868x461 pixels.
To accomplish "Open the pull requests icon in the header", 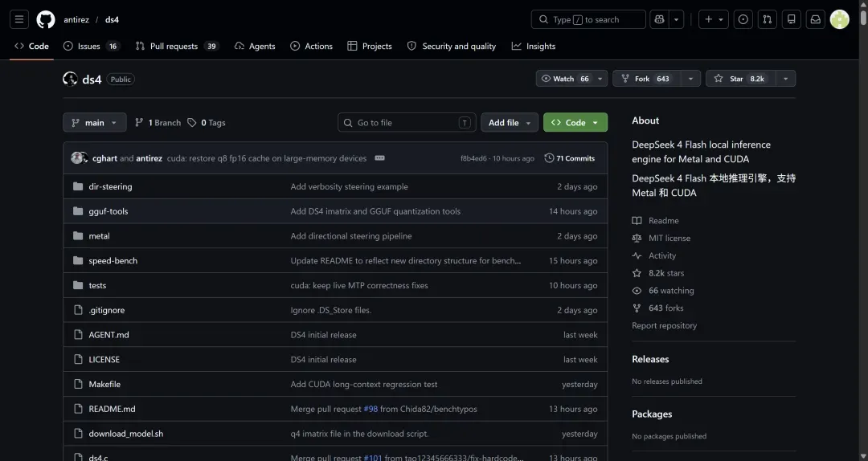I will point(768,19).
